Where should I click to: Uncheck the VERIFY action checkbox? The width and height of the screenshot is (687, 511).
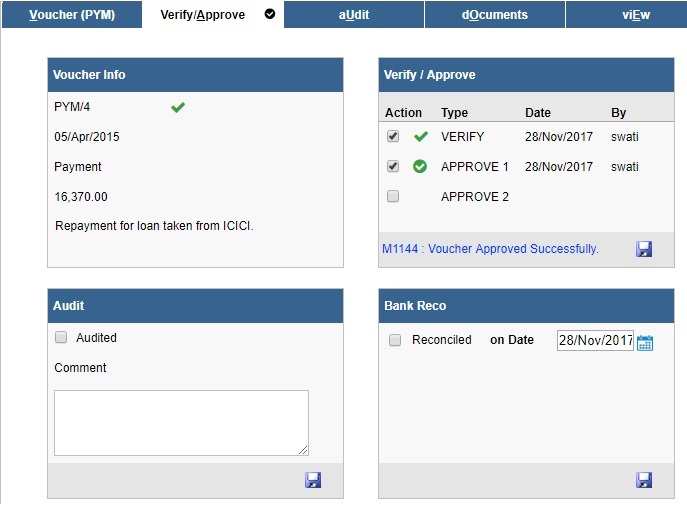pos(393,136)
